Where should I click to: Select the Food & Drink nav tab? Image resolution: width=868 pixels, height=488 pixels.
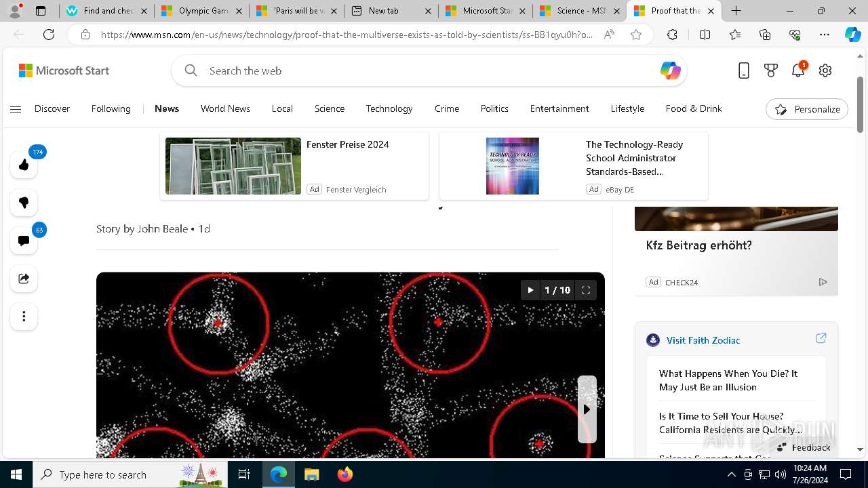pos(694,108)
